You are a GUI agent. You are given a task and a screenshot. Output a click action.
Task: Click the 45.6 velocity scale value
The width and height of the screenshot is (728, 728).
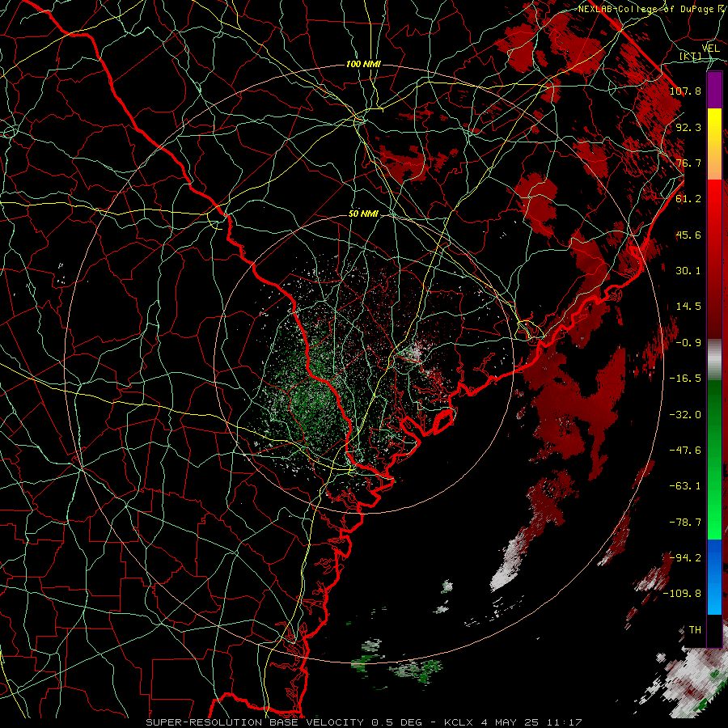click(x=688, y=235)
